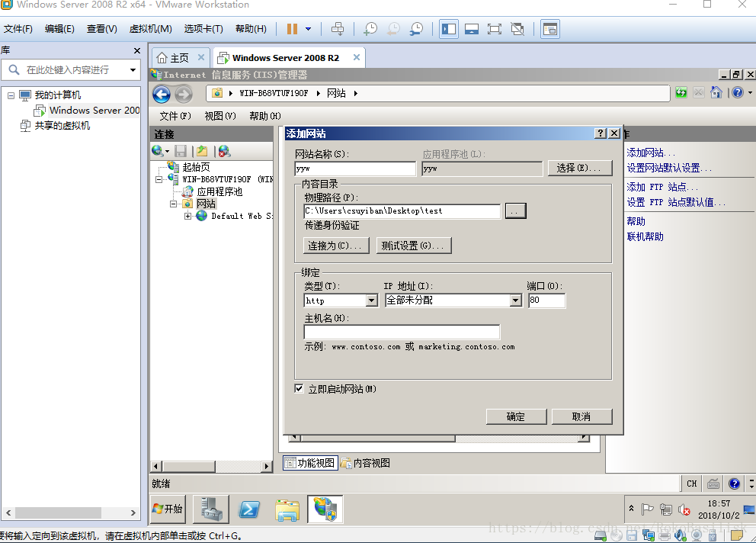Send Ctrl+Alt+Del to the virtual machine

pos(338,29)
